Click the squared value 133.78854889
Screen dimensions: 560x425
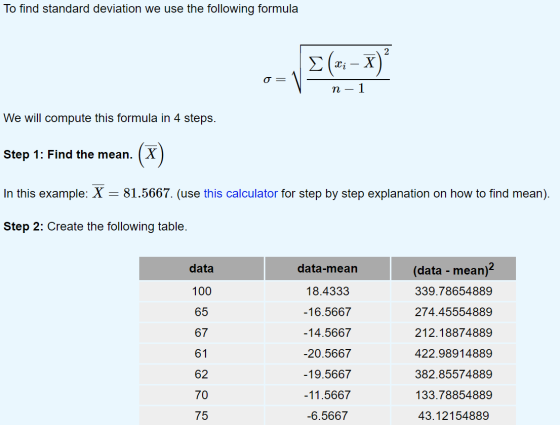454,395
